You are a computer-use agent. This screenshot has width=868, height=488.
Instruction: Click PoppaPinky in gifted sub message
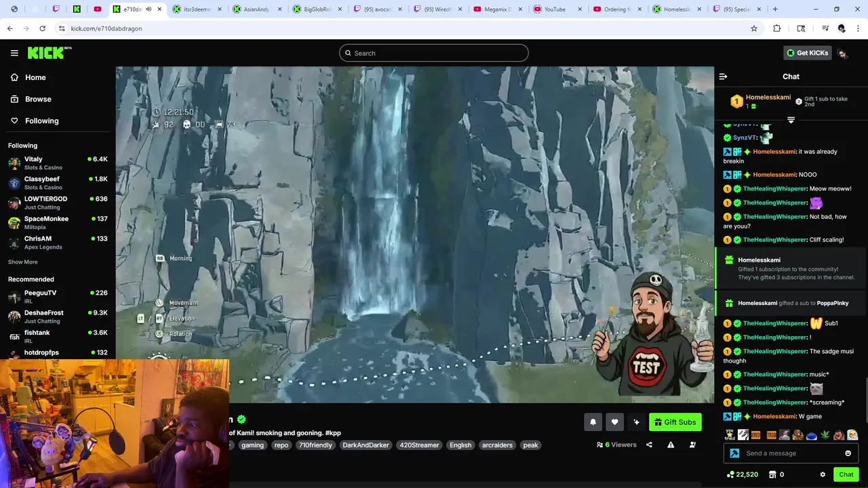coord(833,303)
